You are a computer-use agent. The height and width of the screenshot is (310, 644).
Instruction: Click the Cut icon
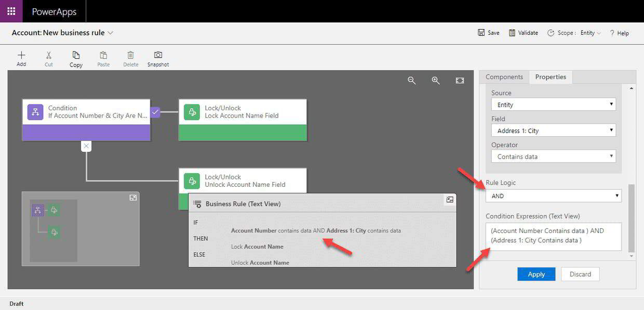click(48, 57)
